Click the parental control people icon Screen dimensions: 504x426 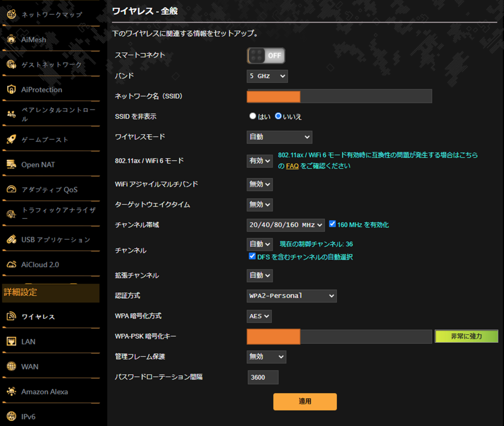coord(11,114)
